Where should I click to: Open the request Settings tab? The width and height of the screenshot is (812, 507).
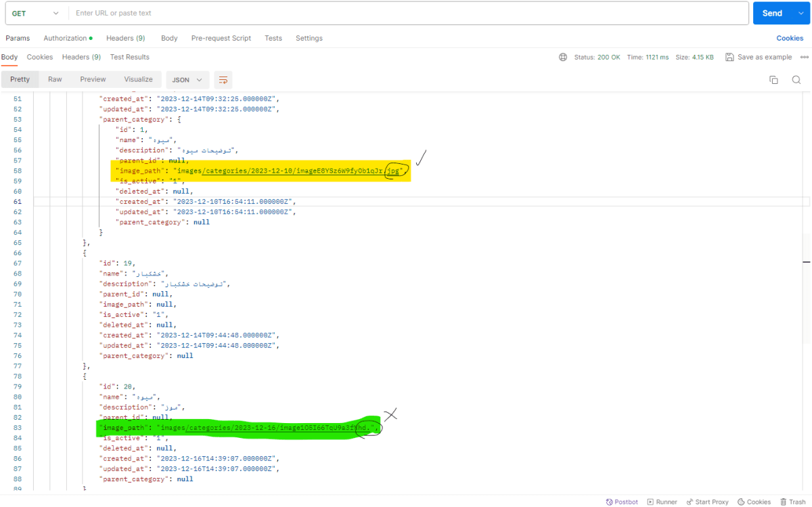click(309, 39)
